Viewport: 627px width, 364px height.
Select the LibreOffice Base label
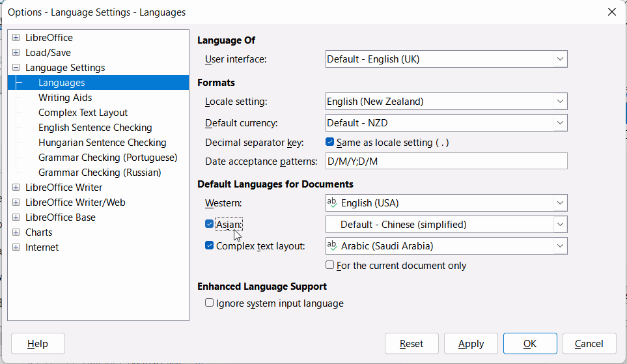(61, 217)
